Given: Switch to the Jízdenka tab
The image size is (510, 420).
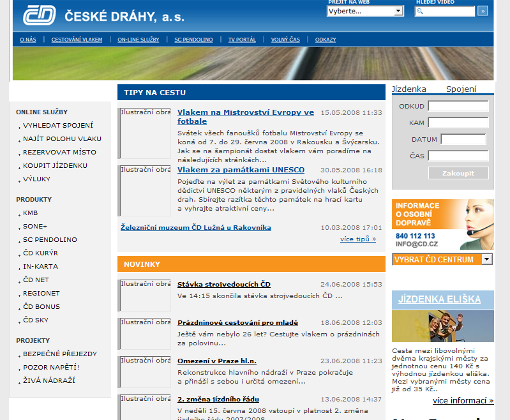Looking at the screenshot, I should 409,89.
